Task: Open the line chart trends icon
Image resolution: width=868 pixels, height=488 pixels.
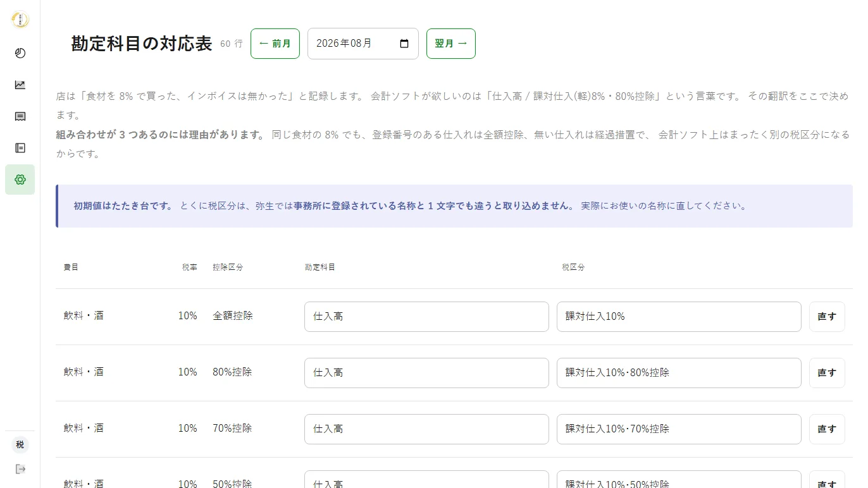Action: [x=20, y=85]
